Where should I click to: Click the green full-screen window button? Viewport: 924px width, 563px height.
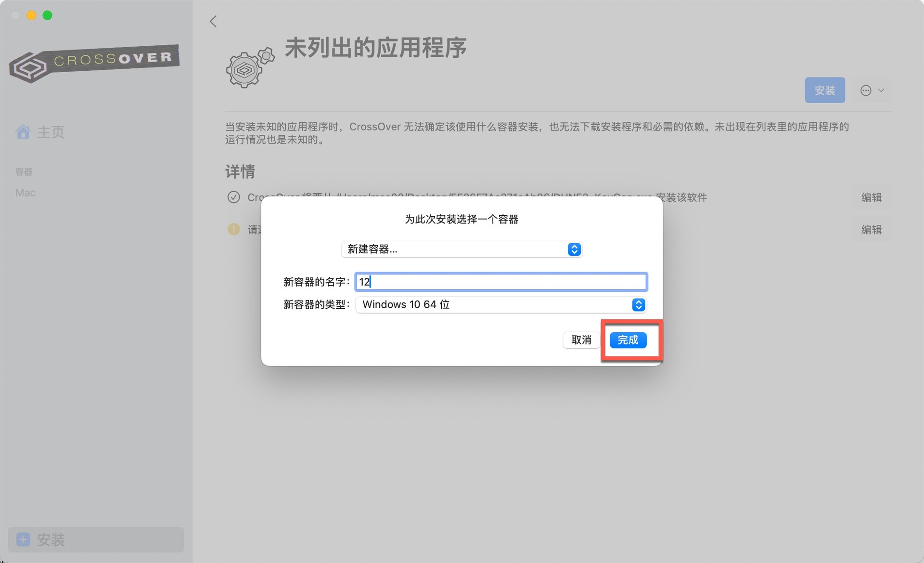point(47,15)
